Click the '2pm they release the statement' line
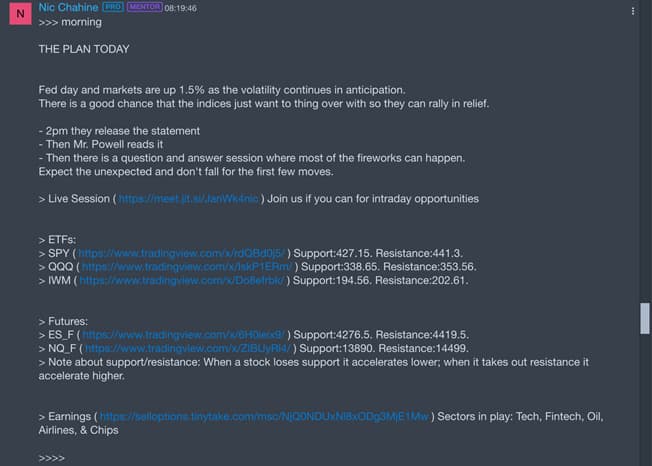 pos(119,131)
